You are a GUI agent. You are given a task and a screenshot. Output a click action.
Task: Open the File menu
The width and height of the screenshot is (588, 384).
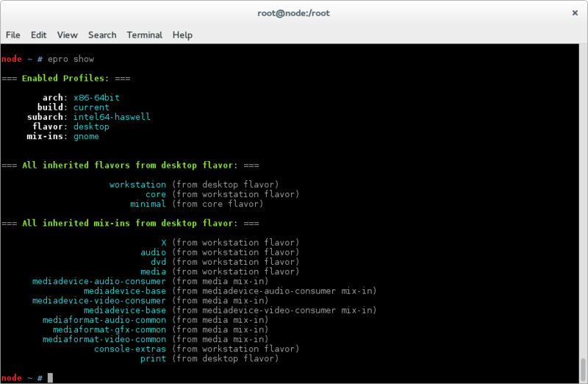(12, 35)
